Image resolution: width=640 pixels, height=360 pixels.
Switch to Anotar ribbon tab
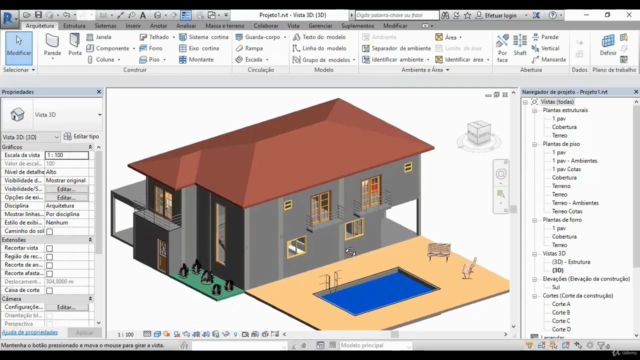pyautogui.click(x=158, y=26)
